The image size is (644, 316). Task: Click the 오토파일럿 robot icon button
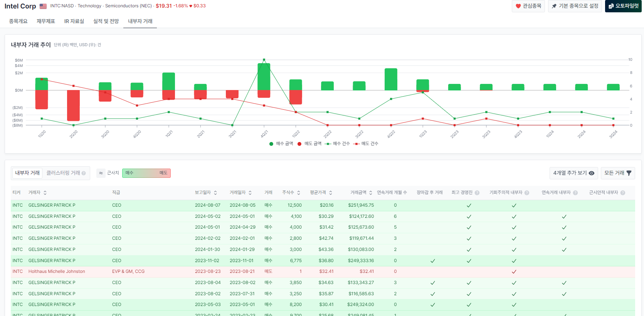click(611, 6)
